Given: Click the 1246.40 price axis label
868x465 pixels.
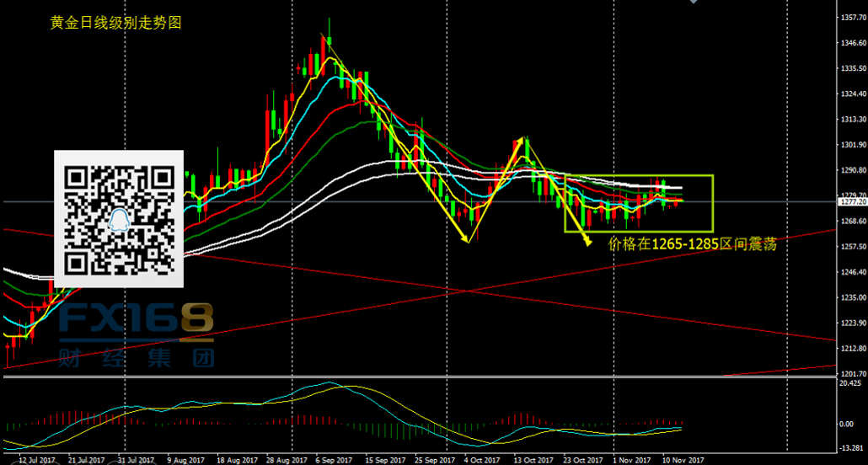Looking at the screenshot, I should point(853,273).
